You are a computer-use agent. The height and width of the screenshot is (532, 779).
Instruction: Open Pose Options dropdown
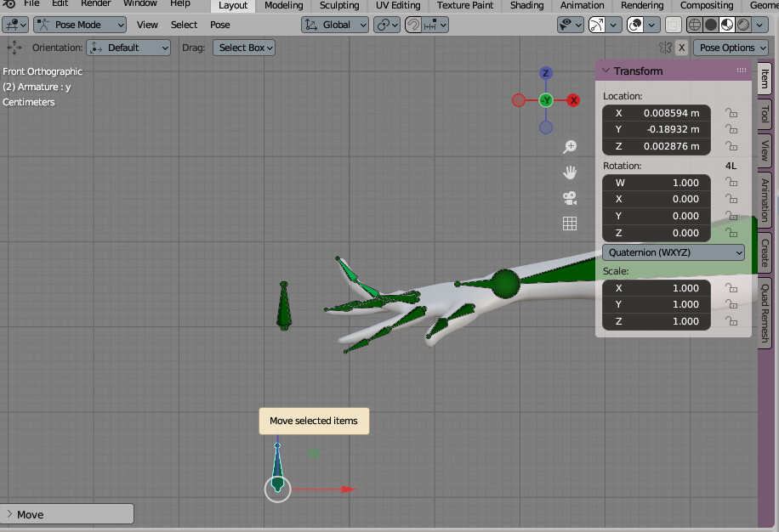pos(731,48)
